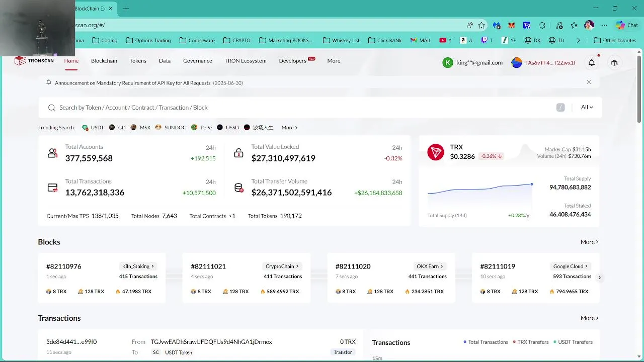Image resolution: width=644 pixels, height=362 pixels.
Task: Click the search by Token/Account field
Action: (320, 108)
